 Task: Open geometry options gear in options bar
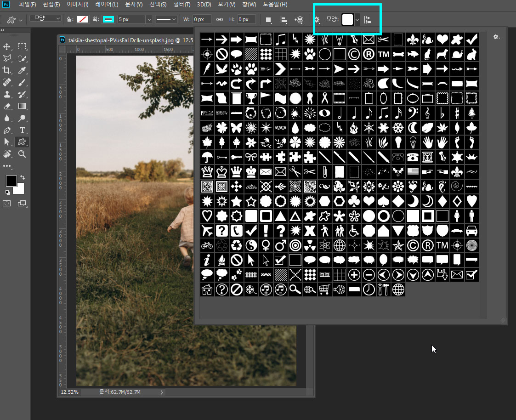pyautogui.click(x=317, y=20)
